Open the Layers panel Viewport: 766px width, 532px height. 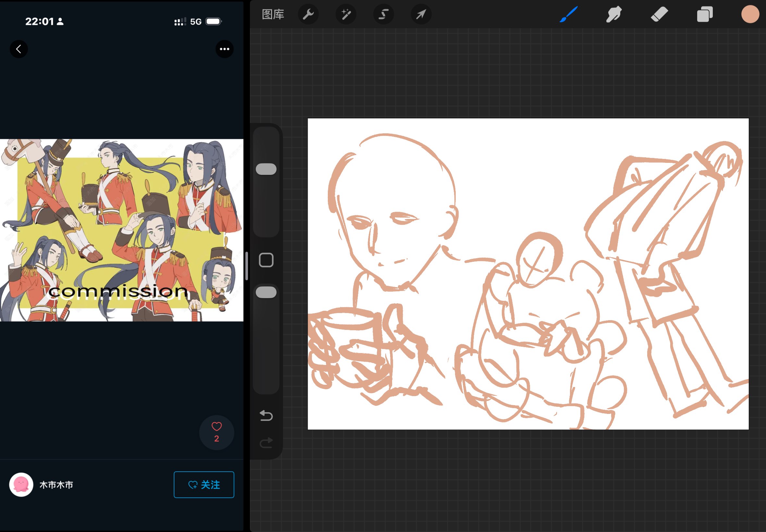coord(705,14)
